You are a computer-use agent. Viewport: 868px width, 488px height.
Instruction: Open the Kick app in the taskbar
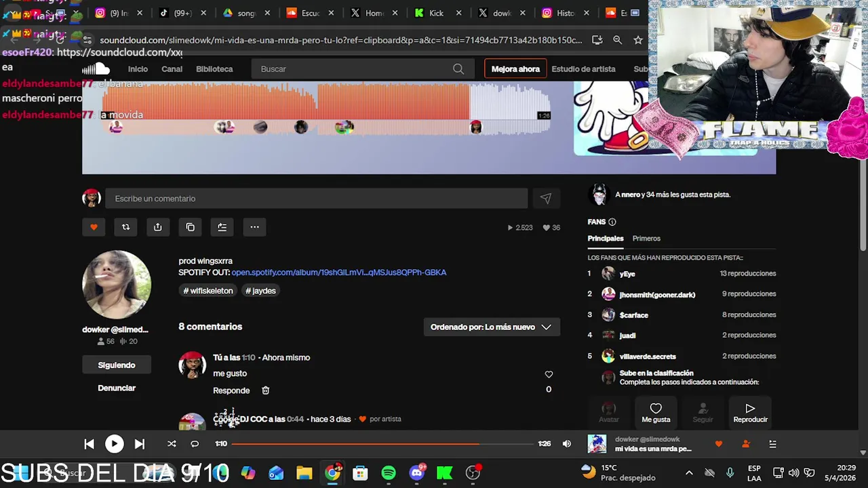pos(445,472)
